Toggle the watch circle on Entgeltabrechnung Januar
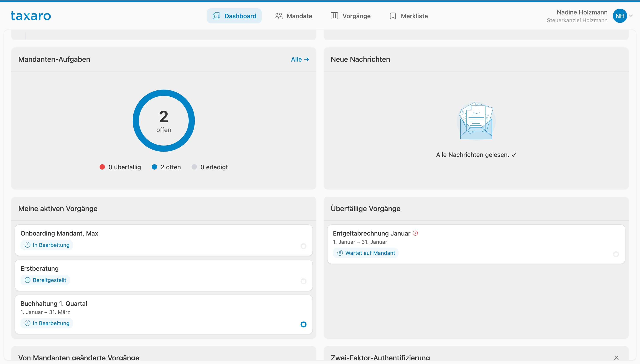Image resolution: width=640 pixels, height=364 pixels. [x=616, y=254]
